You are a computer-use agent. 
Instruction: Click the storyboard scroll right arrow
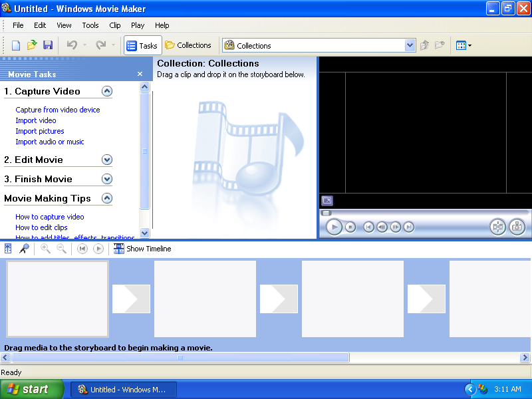[525, 357]
